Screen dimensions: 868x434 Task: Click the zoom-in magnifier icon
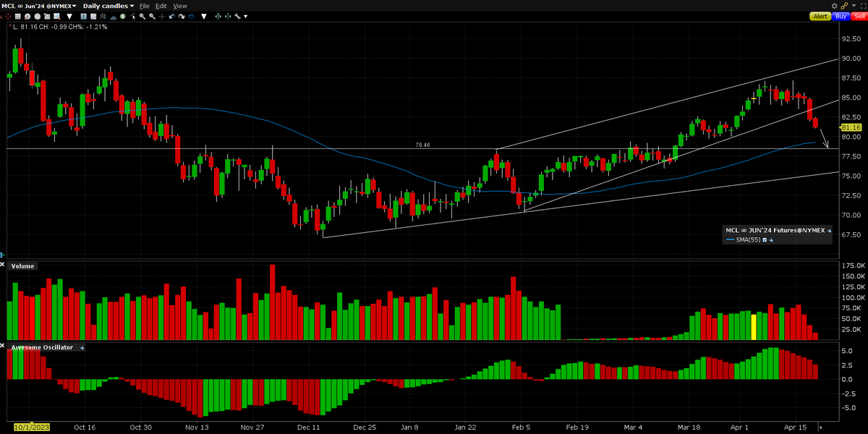click(143, 16)
